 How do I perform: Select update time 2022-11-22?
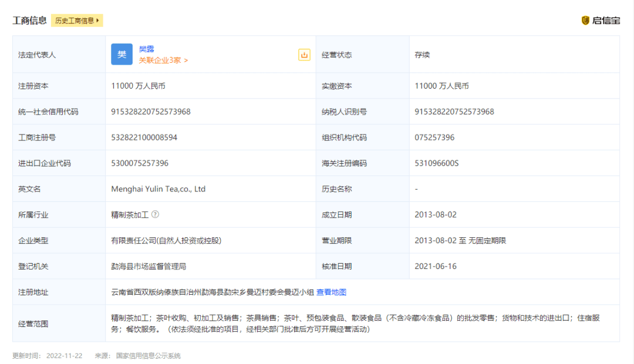(65, 356)
